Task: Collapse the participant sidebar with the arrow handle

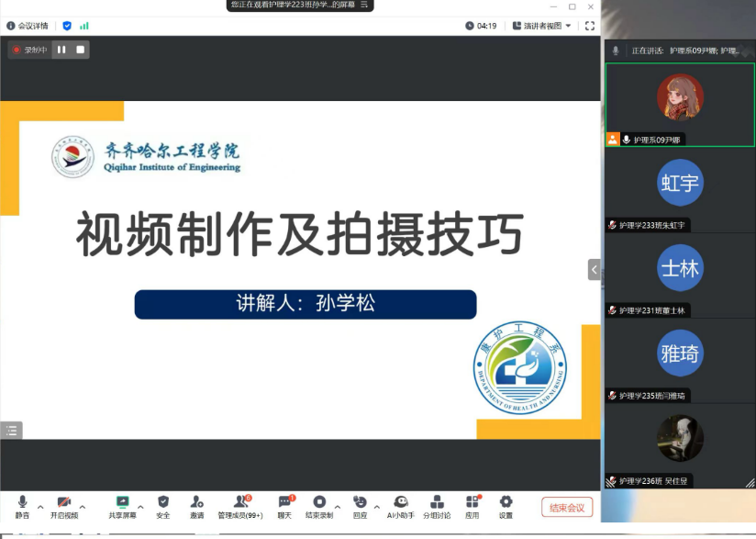Action: tap(595, 270)
